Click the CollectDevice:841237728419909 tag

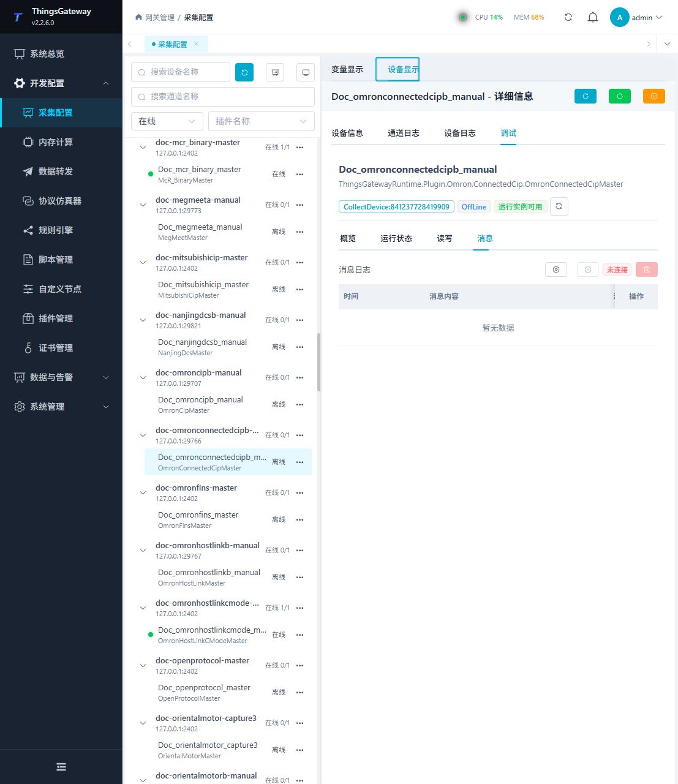(396, 207)
